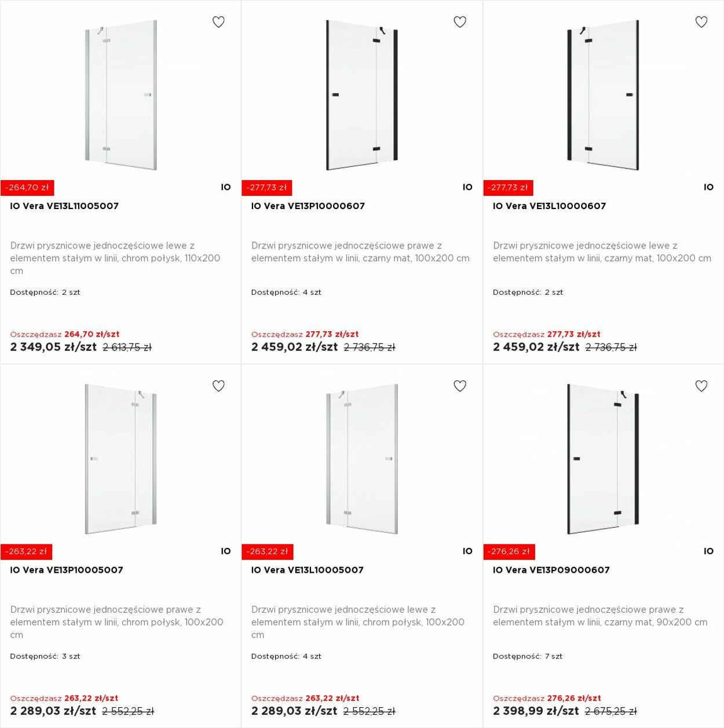This screenshot has height=728, width=724.
Task: Heart the VE13P09000607 shower door
Action: tap(701, 386)
